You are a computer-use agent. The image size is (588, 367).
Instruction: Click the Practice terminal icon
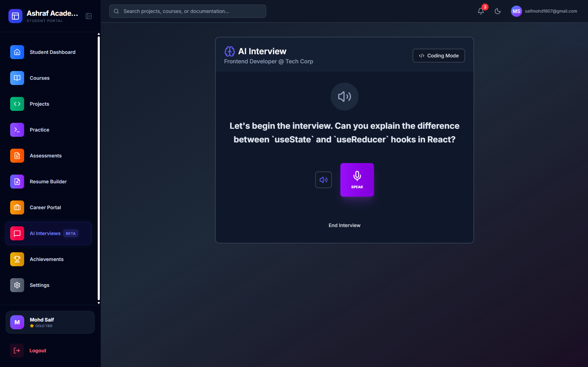[x=17, y=130]
